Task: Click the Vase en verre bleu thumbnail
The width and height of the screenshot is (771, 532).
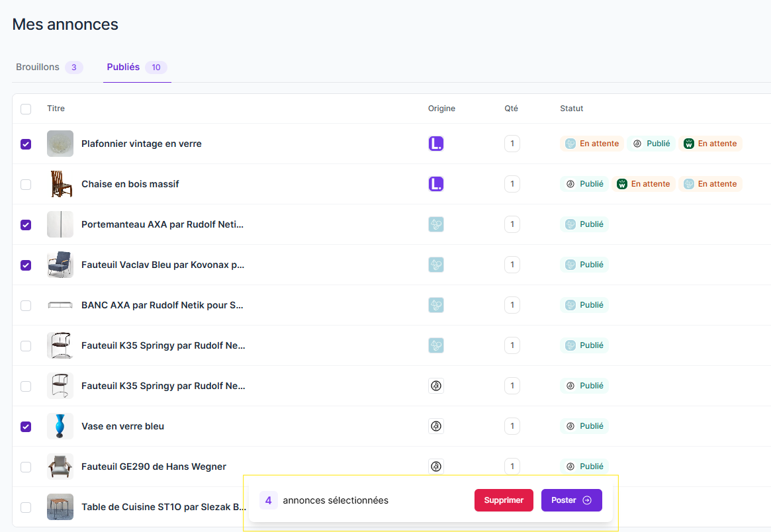Action: coord(60,426)
